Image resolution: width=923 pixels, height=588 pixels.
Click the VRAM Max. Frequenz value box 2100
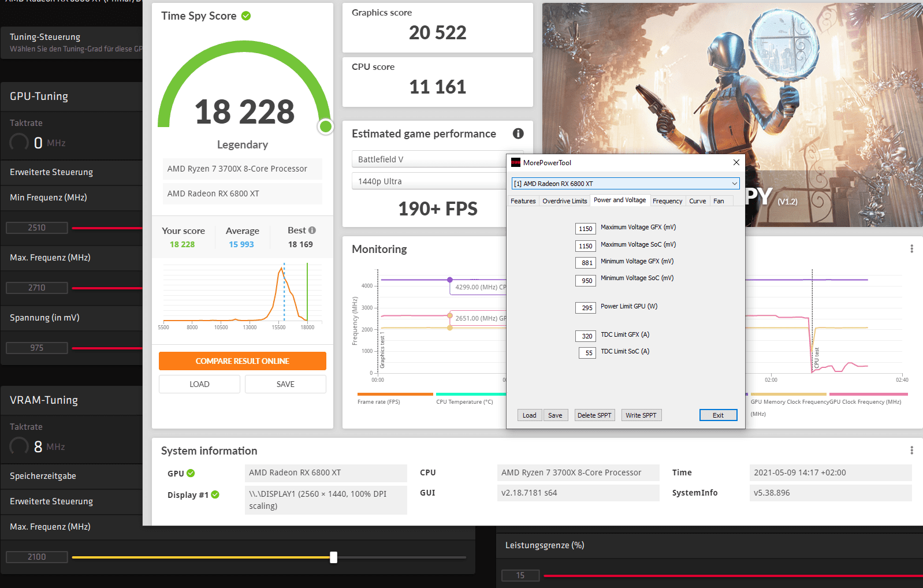tap(37, 557)
